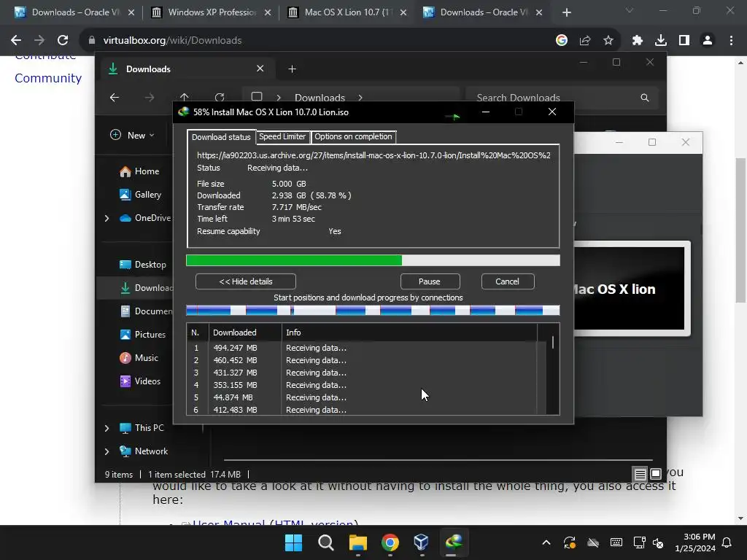Cancel the download in progress
Screen dimensions: 747x560
tap(508, 281)
